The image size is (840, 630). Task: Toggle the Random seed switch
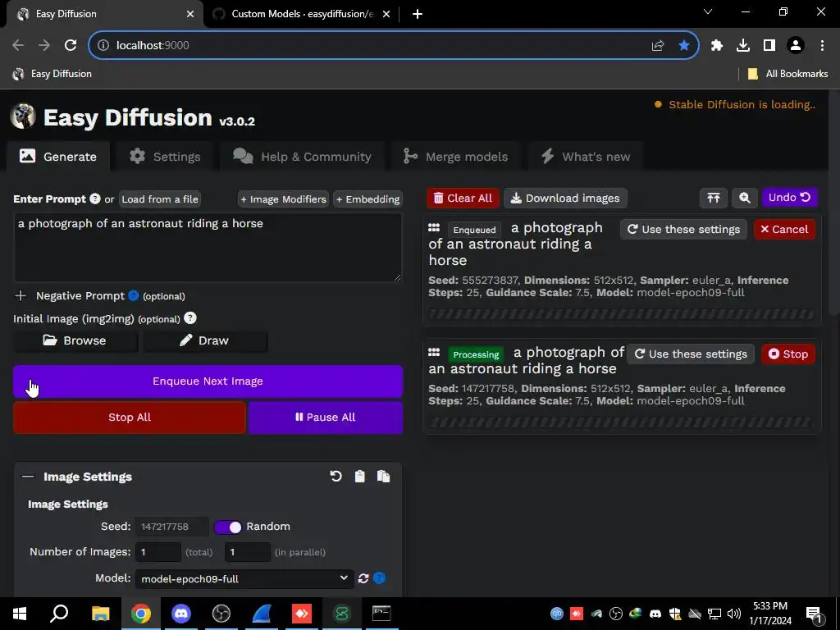coord(228,527)
